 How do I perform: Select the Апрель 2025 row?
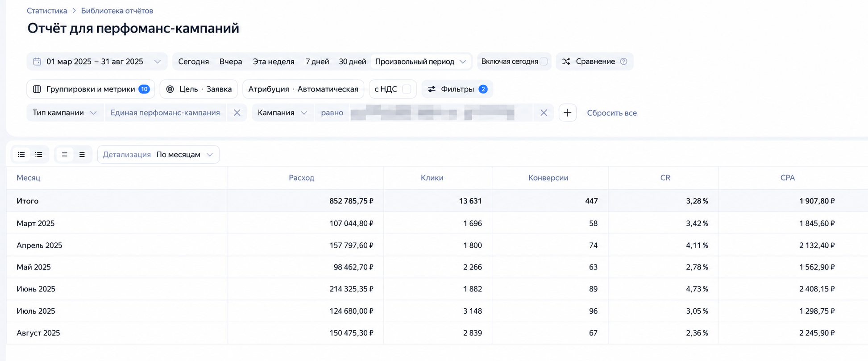pos(437,245)
